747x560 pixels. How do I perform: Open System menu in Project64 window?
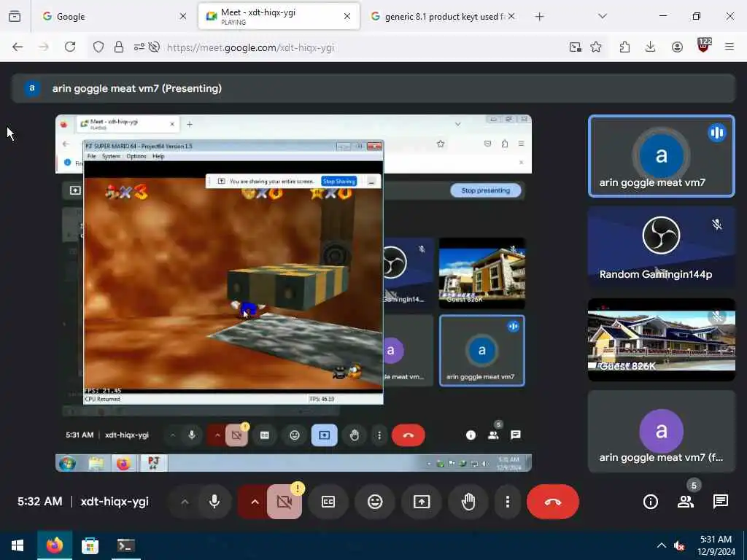pos(111,156)
